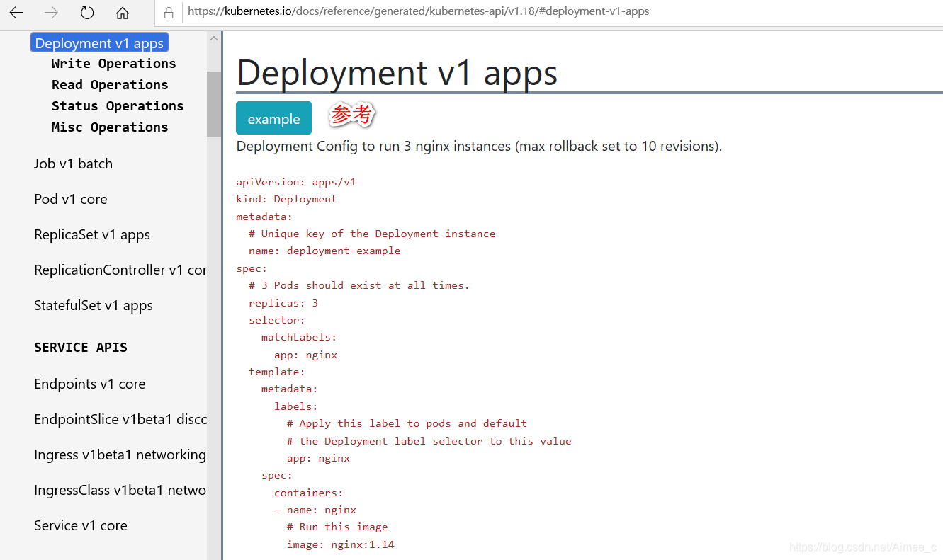Image resolution: width=943 pixels, height=560 pixels.
Task: Open the browser home page icon
Action: point(123,12)
